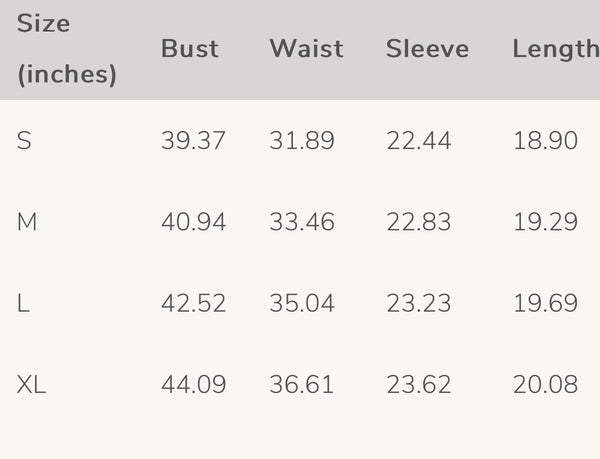
Task: Click the sleeve value 22.44
Action: point(418,141)
